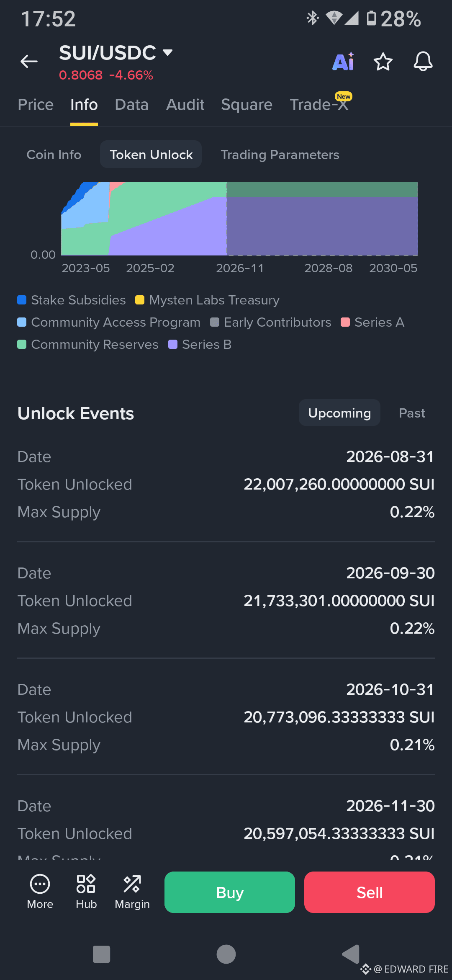The height and width of the screenshot is (980, 452).
Task: Show Past unlock events
Action: [412, 413]
